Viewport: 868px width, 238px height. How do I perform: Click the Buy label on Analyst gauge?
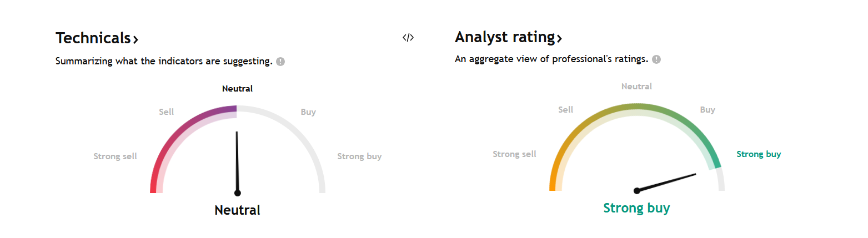pyautogui.click(x=708, y=110)
